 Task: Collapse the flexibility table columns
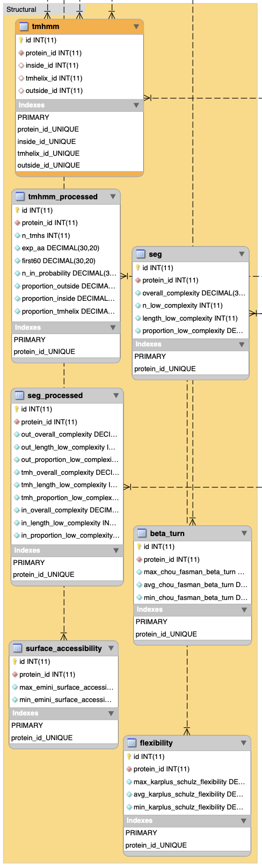[243, 743]
